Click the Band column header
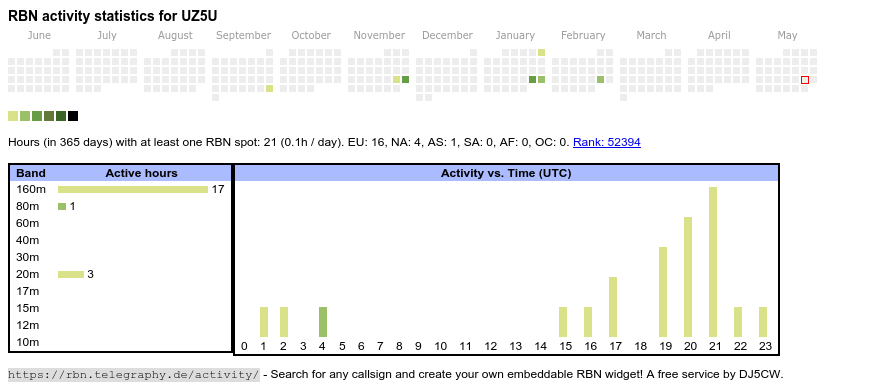This screenshot has height=390, width=870. pyautogui.click(x=31, y=173)
